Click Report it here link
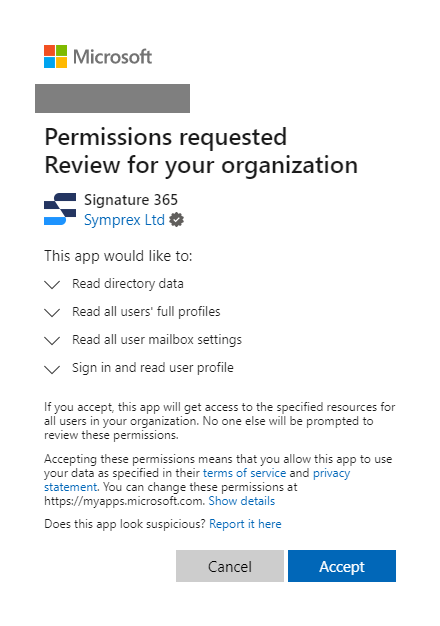Screen dimensions: 440x626 pos(245,524)
